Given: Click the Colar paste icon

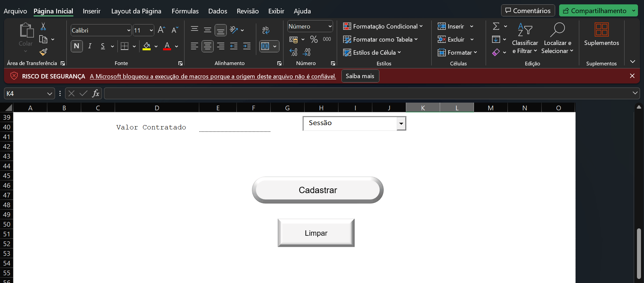Looking at the screenshot, I should pos(26,30).
